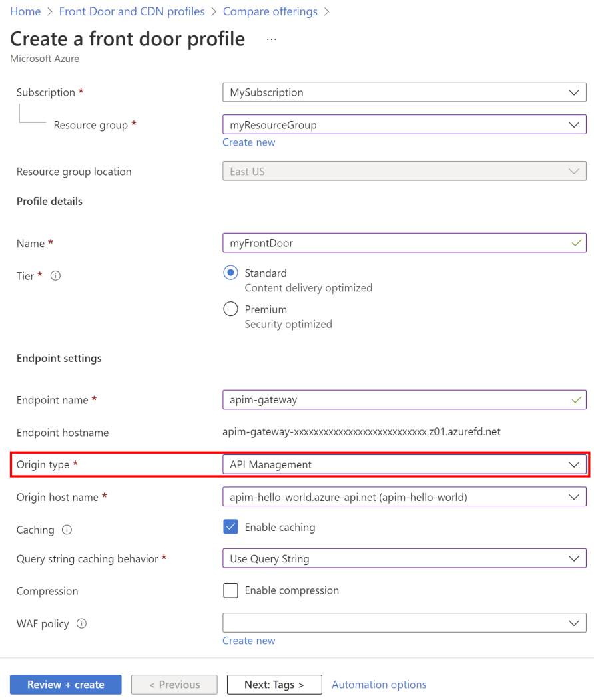Expand the Origin host name dropdown
594x700 pixels.
tap(404, 497)
